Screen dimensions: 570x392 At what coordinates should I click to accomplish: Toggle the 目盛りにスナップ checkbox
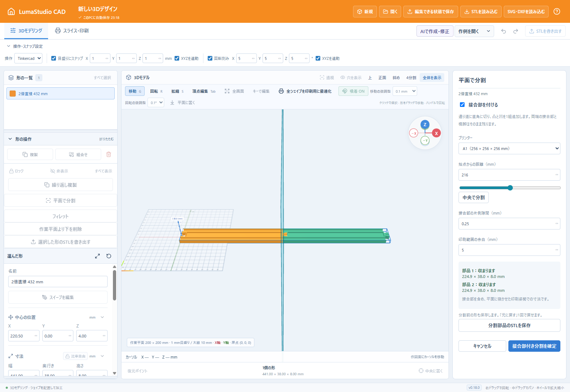53,58
